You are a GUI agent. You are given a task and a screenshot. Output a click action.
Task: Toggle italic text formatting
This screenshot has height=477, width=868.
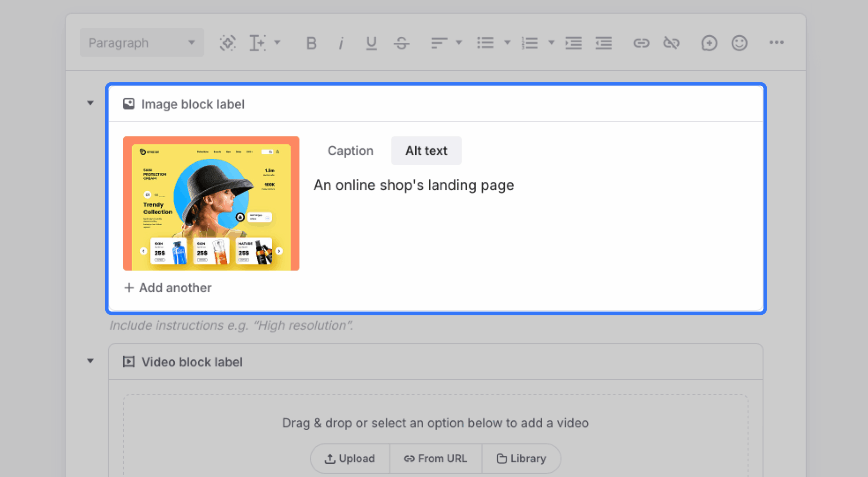click(341, 42)
